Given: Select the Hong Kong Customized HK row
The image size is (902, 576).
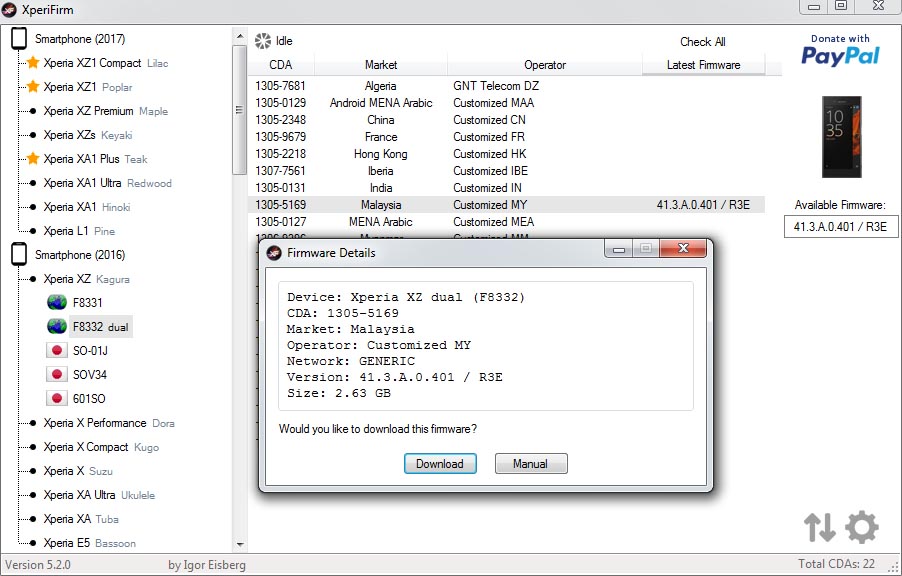Looking at the screenshot, I should (x=506, y=154).
